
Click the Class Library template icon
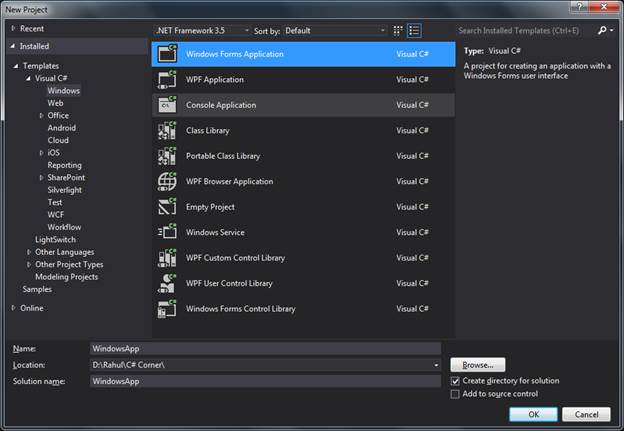(167, 131)
